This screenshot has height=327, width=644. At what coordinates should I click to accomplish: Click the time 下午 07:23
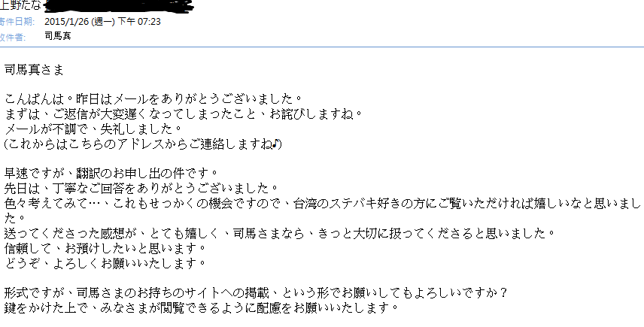click(x=139, y=21)
